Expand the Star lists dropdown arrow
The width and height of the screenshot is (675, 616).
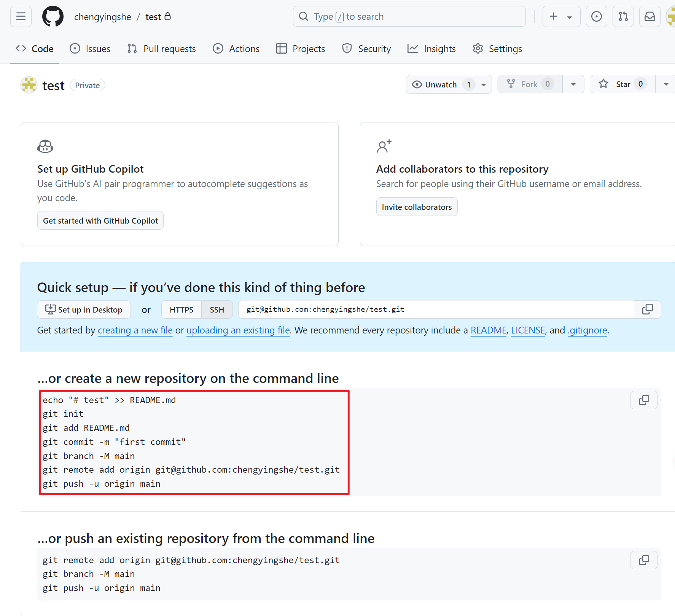click(666, 84)
